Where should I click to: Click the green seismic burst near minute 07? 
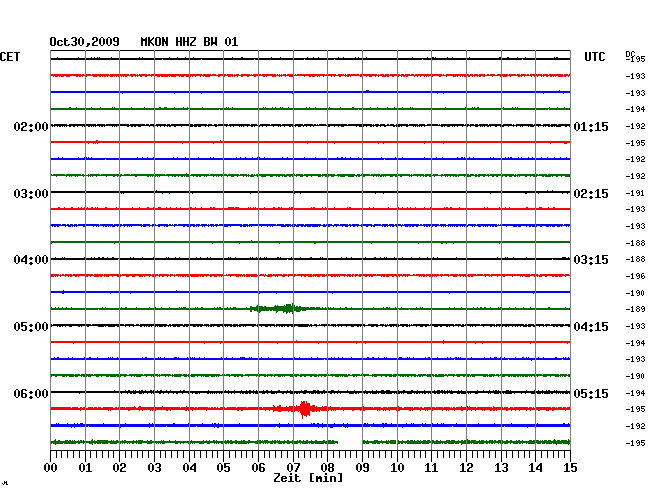[279, 308]
